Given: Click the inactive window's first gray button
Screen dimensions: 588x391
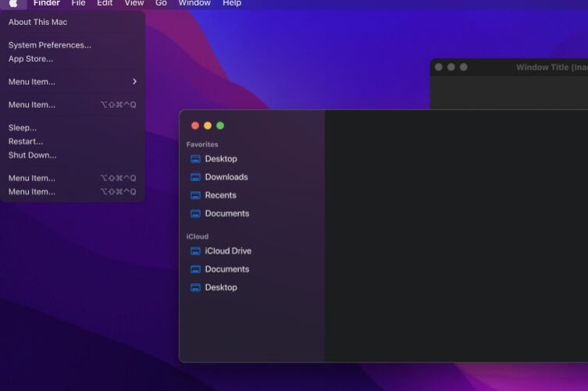Looking at the screenshot, I should [x=438, y=67].
